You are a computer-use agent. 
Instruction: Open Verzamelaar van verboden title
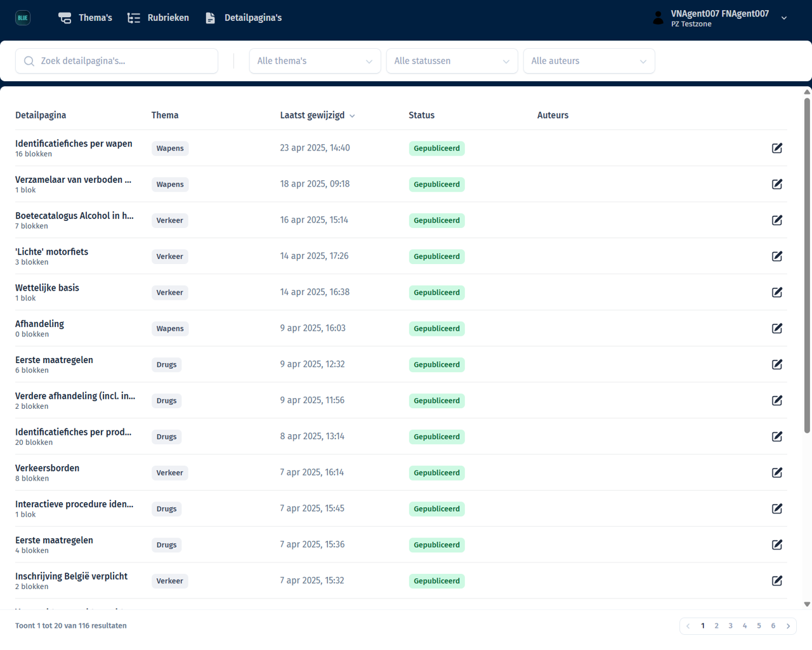point(74,180)
